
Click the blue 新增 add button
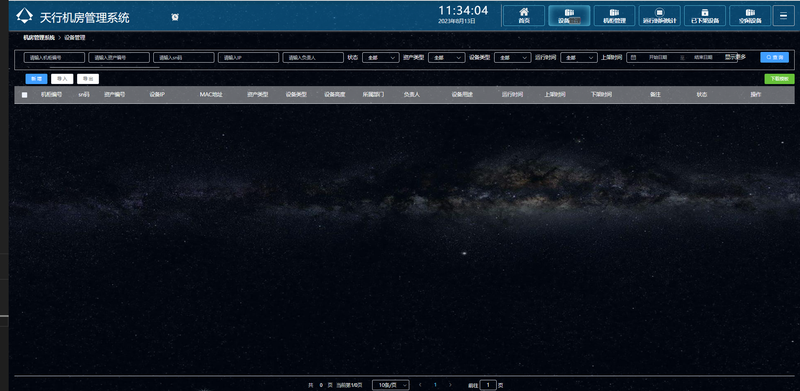pos(36,79)
